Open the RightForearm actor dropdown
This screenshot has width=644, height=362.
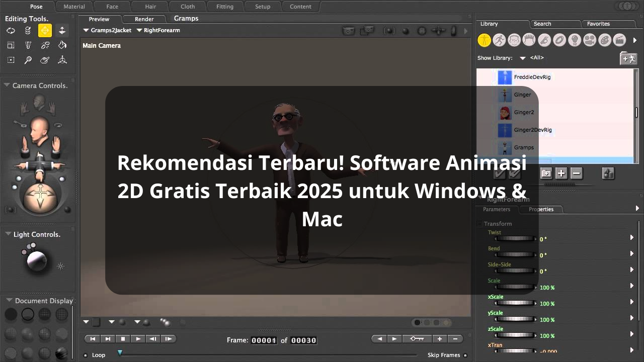139,30
